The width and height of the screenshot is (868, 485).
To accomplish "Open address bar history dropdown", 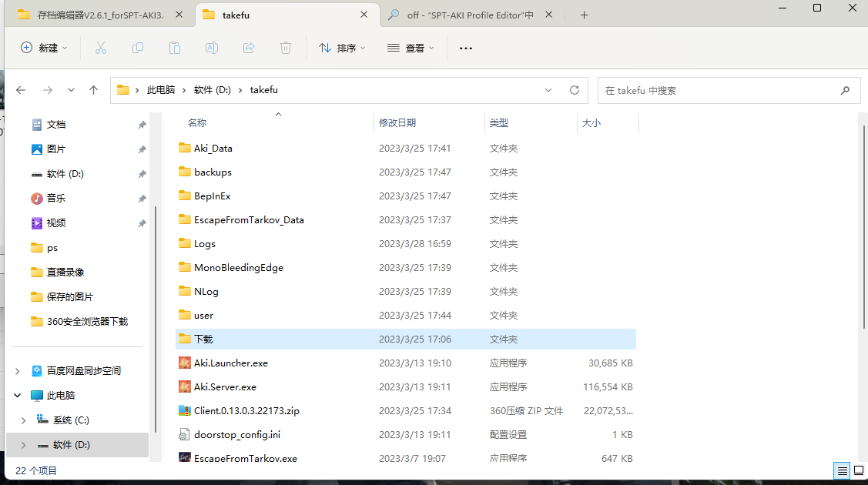I will [548, 90].
